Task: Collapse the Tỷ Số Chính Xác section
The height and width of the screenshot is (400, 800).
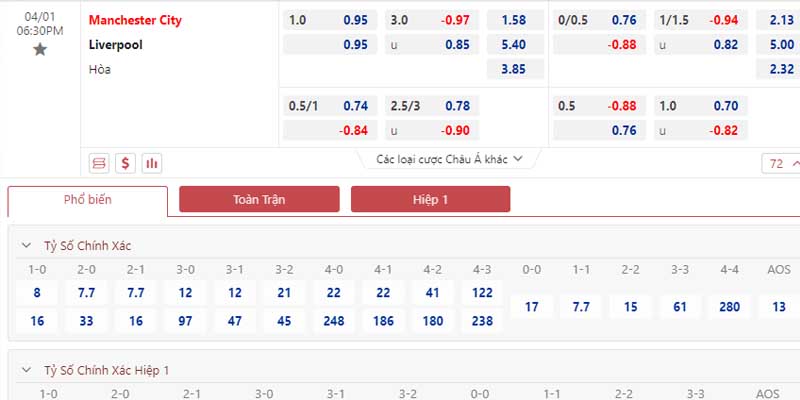Action: pos(27,246)
